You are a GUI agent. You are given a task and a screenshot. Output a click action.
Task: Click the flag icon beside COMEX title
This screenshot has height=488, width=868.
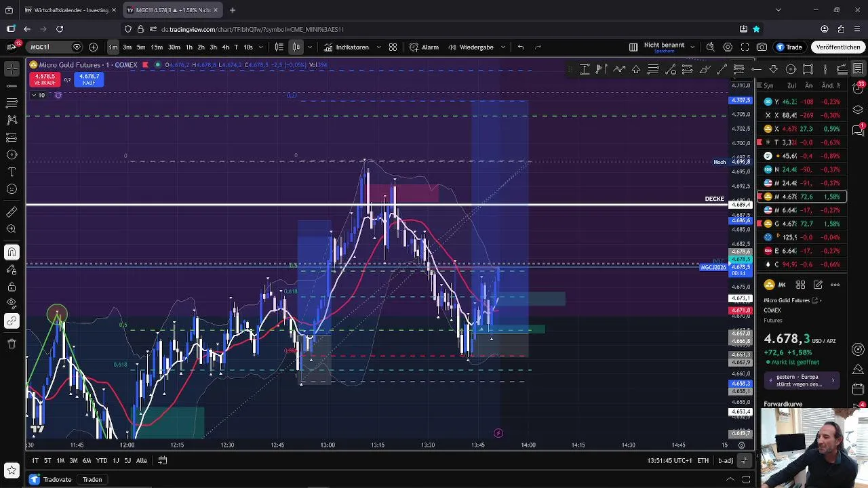[144, 65]
